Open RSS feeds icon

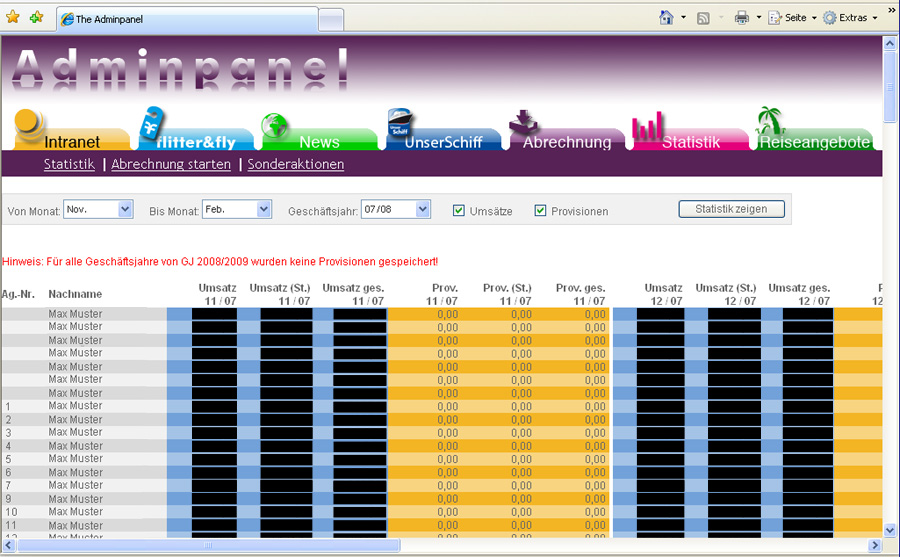(703, 18)
